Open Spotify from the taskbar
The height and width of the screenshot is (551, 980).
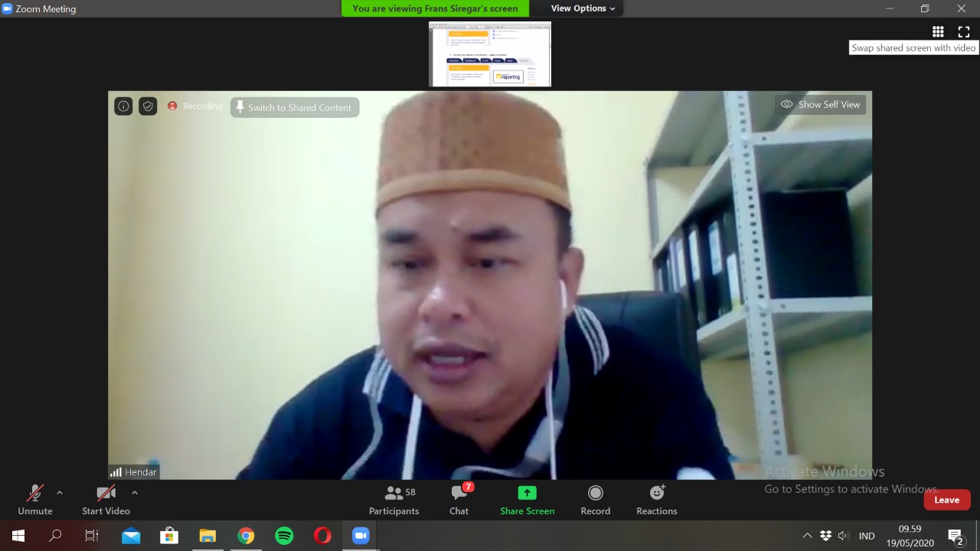[284, 536]
